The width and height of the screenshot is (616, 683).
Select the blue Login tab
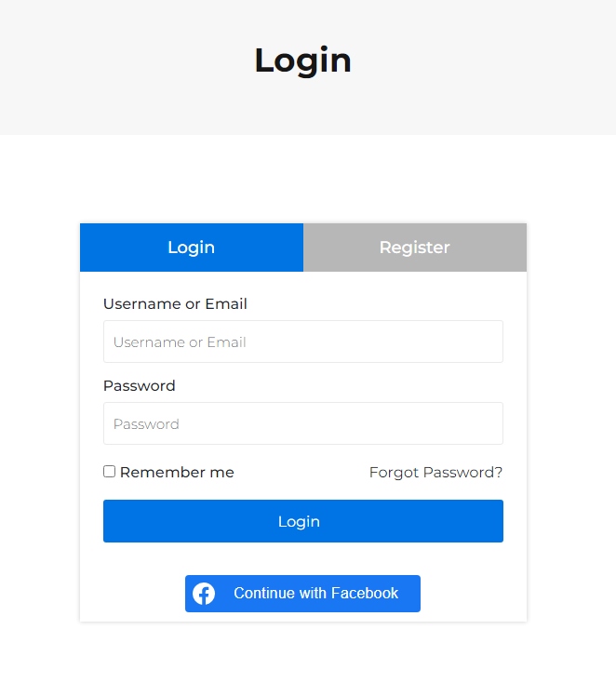click(x=192, y=248)
